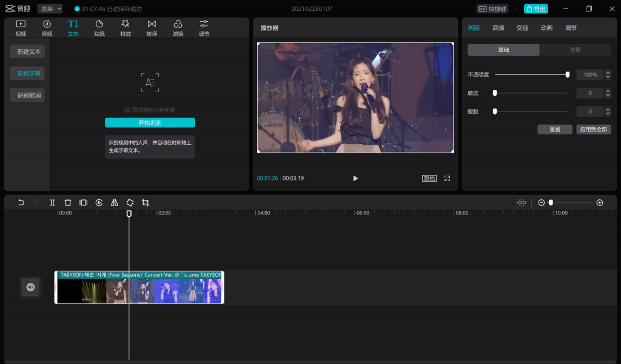Viewport: 621px width, 364px height.
Task: Open the 快捷键 shortcuts panel
Action: (492, 8)
